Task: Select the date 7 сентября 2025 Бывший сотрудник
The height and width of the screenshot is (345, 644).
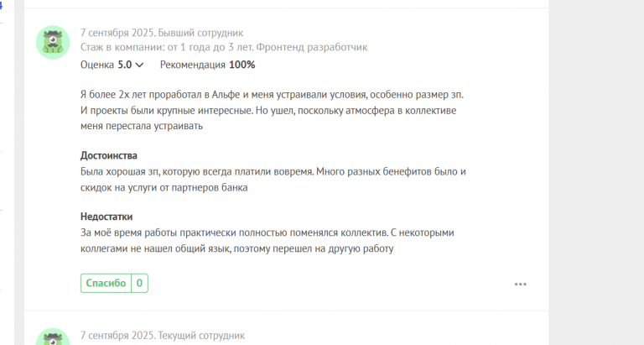Action: tap(162, 33)
